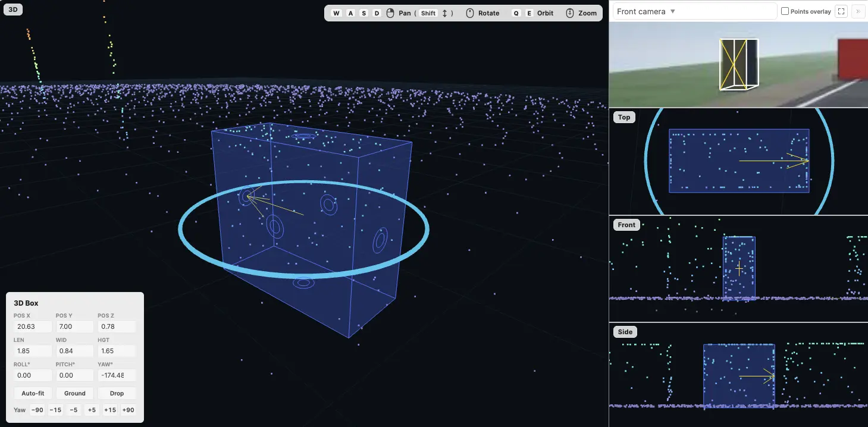Click the Pan mouse icon

click(x=390, y=13)
